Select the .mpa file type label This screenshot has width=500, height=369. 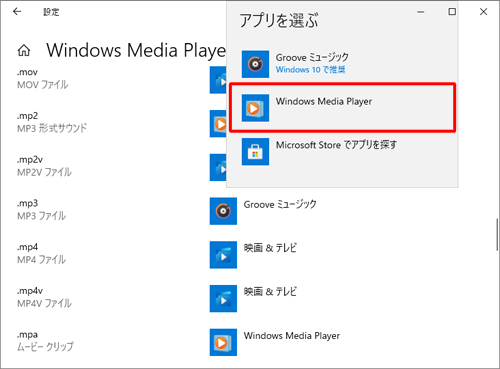[x=27, y=334]
